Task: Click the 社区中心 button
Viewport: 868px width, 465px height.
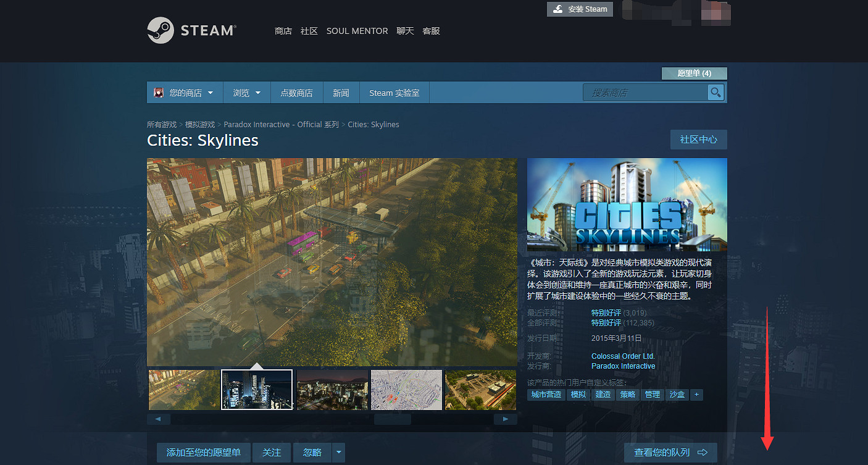Action: click(x=698, y=140)
